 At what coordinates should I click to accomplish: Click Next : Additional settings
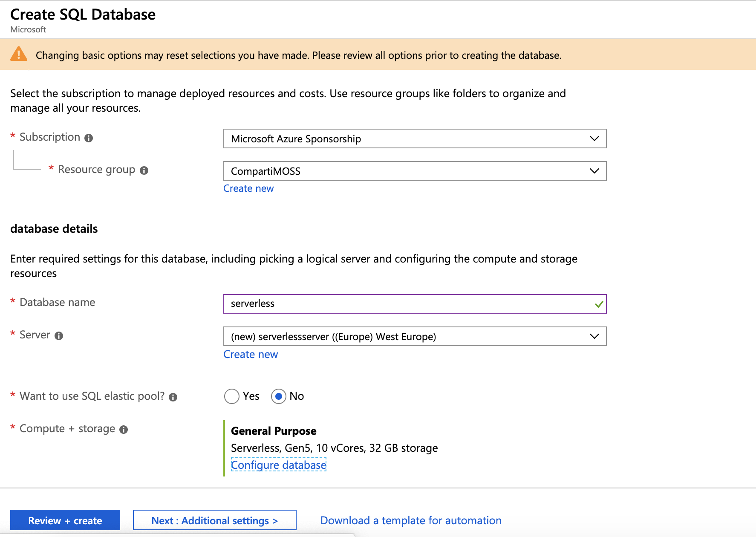(214, 520)
